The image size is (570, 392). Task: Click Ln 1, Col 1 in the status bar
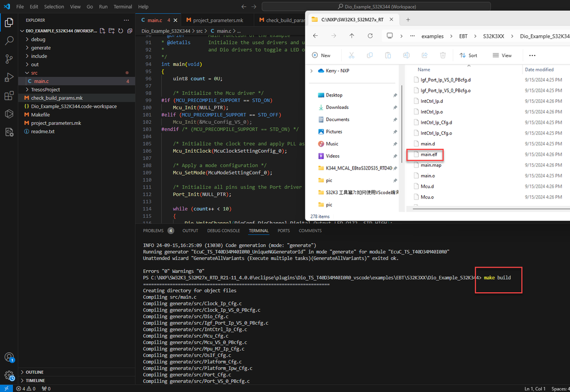(x=535, y=389)
